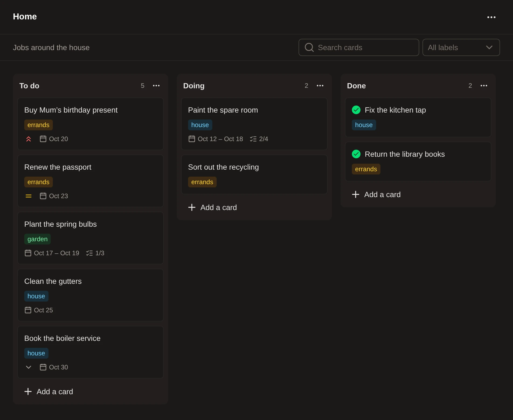Open the Clean the gutters card
Image resolution: width=513 pixels, height=420 pixels.
[91, 295]
